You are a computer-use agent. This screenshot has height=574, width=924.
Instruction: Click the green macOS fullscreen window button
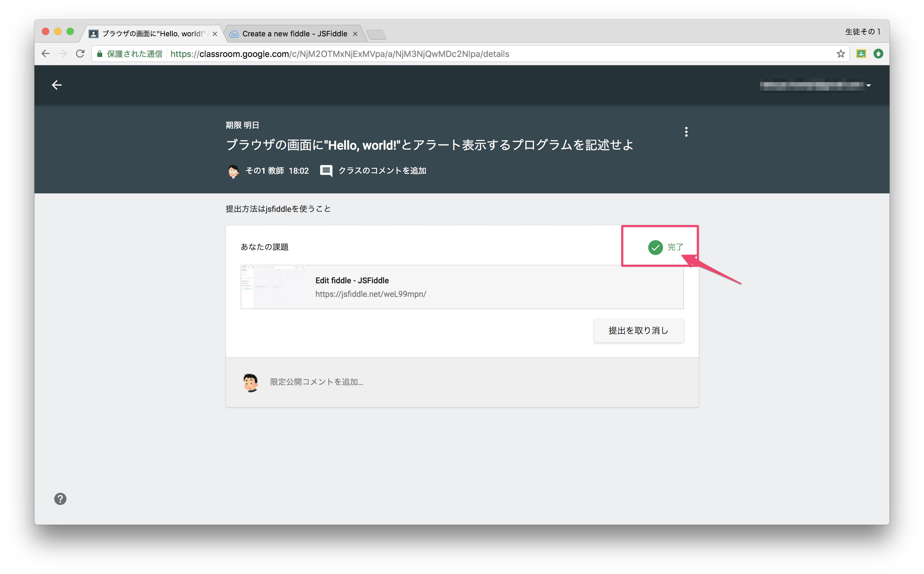point(70,31)
